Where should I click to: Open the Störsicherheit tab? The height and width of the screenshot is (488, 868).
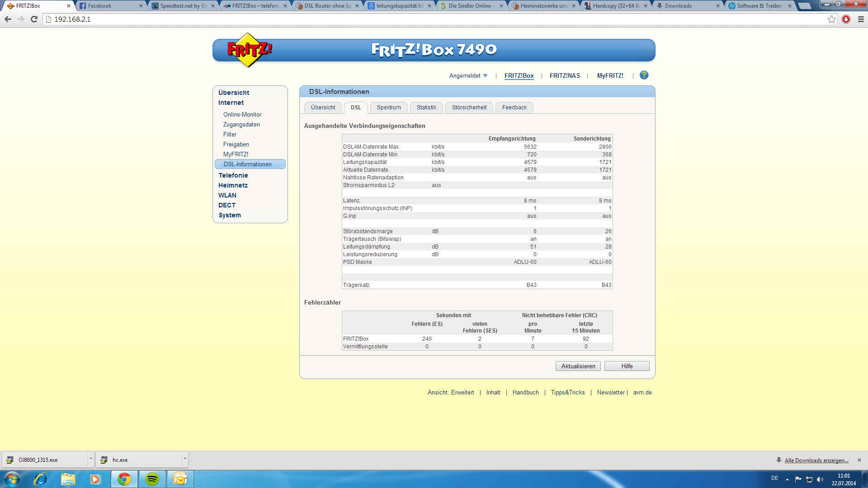click(469, 108)
